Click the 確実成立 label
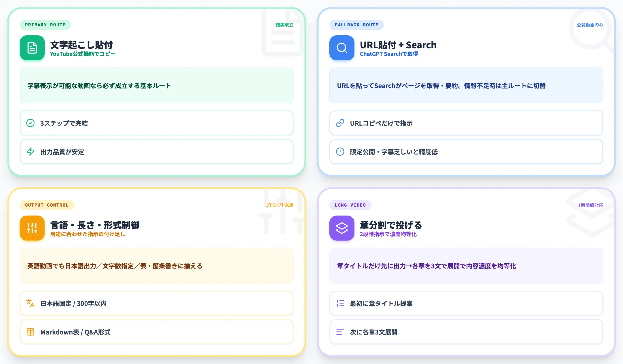 (x=285, y=25)
